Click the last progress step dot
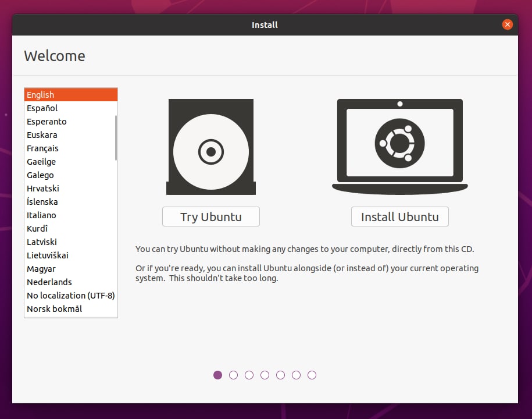Image resolution: width=532 pixels, height=419 pixels. (312, 375)
